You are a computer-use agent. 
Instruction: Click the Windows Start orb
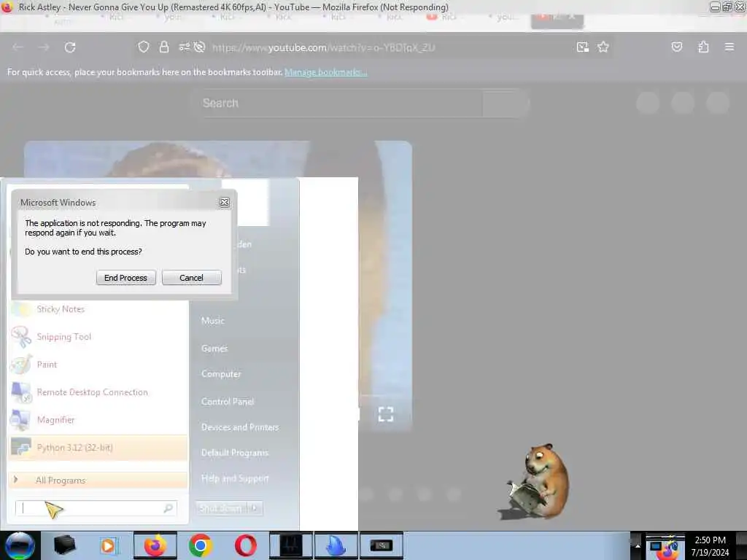point(20,545)
